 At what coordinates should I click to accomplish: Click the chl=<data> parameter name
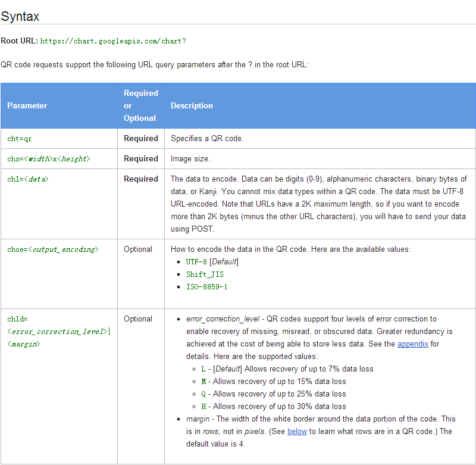pyautogui.click(x=28, y=179)
